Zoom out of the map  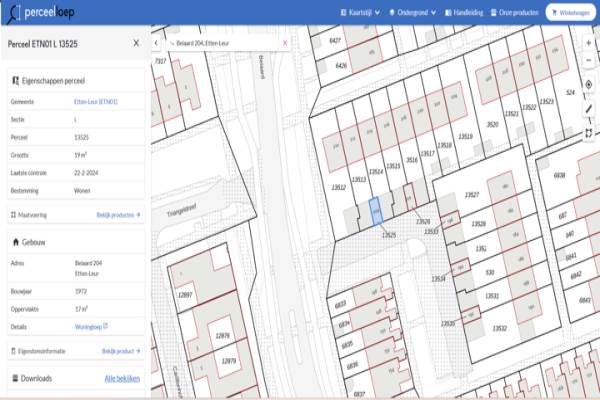pos(589,60)
